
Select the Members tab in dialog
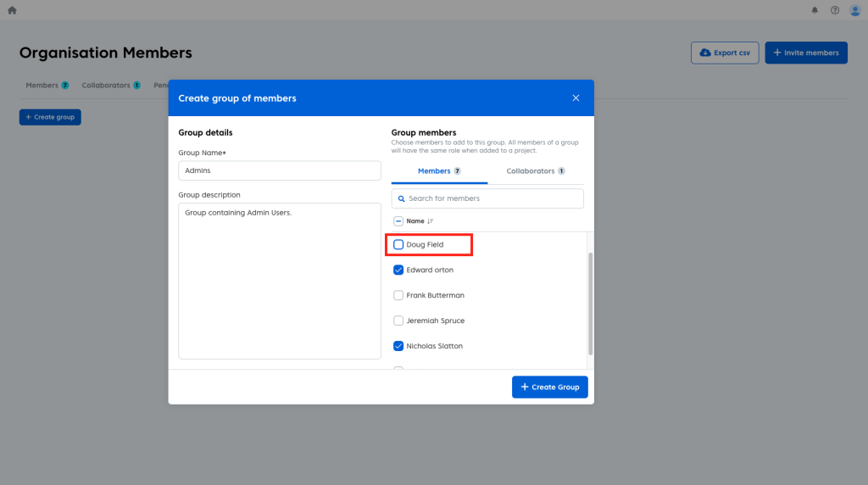click(438, 171)
